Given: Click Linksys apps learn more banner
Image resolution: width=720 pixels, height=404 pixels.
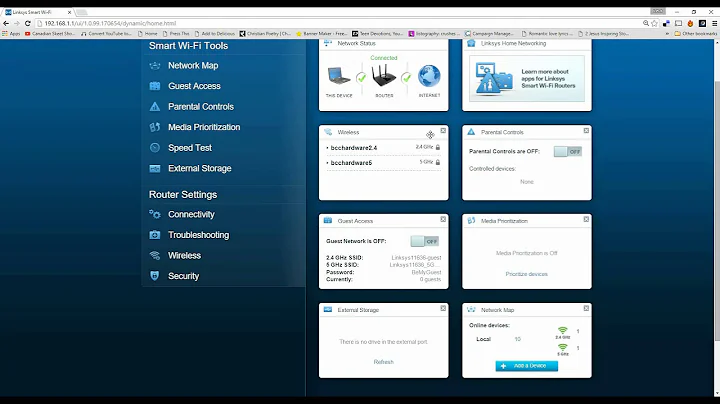Looking at the screenshot, I should tap(527, 79).
